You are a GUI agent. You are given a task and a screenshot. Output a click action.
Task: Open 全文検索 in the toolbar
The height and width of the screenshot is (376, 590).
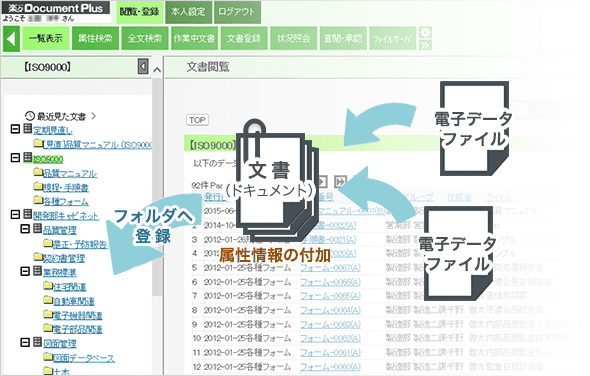(145, 38)
